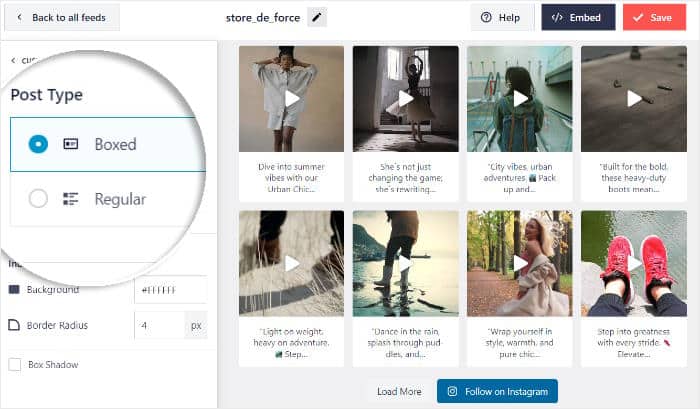Open the Help button
Screen dimensions: 700x409
tap(502, 17)
